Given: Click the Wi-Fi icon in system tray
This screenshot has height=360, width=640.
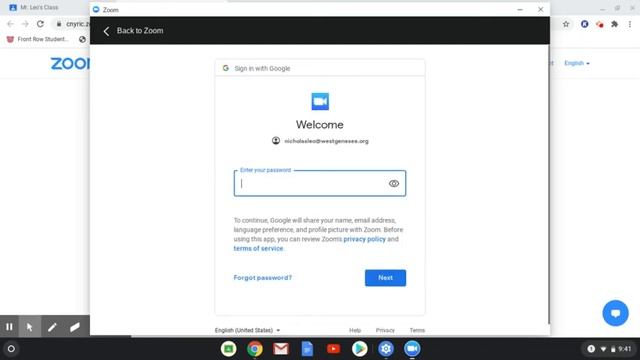Looking at the screenshot, I should coord(603,349).
